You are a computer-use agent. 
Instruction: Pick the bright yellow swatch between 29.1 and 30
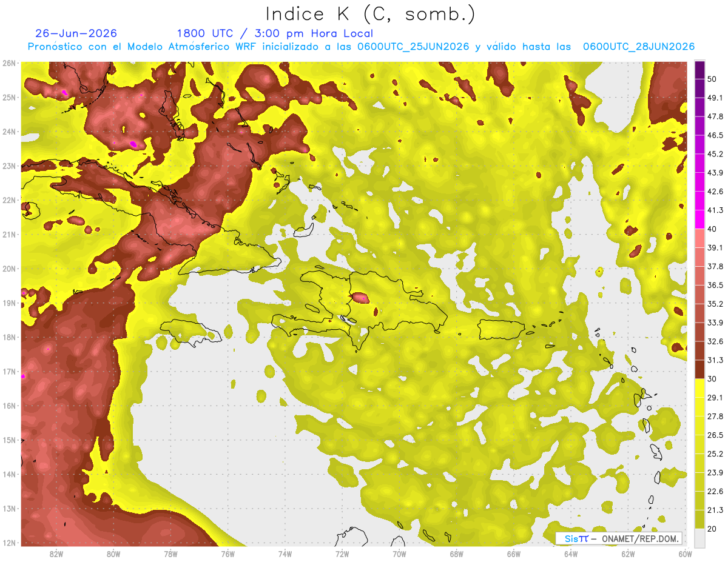click(699, 388)
